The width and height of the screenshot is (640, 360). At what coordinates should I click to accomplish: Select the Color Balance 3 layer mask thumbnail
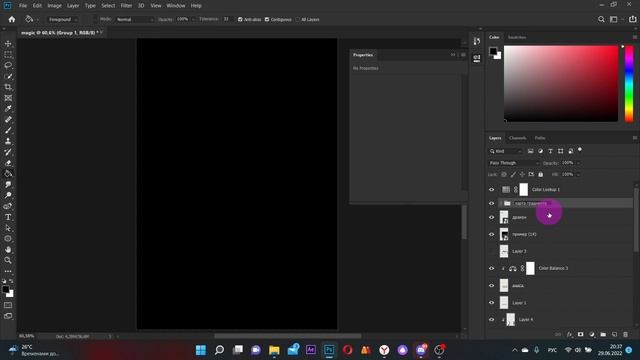point(530,268)
